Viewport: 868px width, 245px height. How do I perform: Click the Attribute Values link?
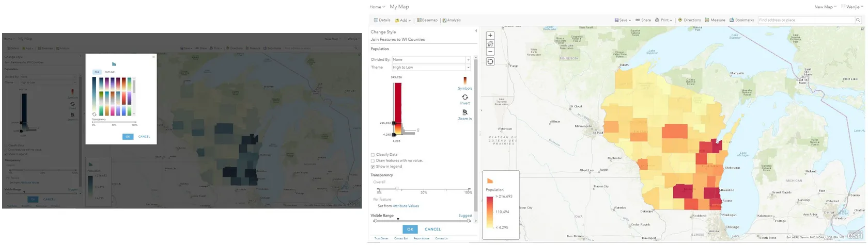406,206
